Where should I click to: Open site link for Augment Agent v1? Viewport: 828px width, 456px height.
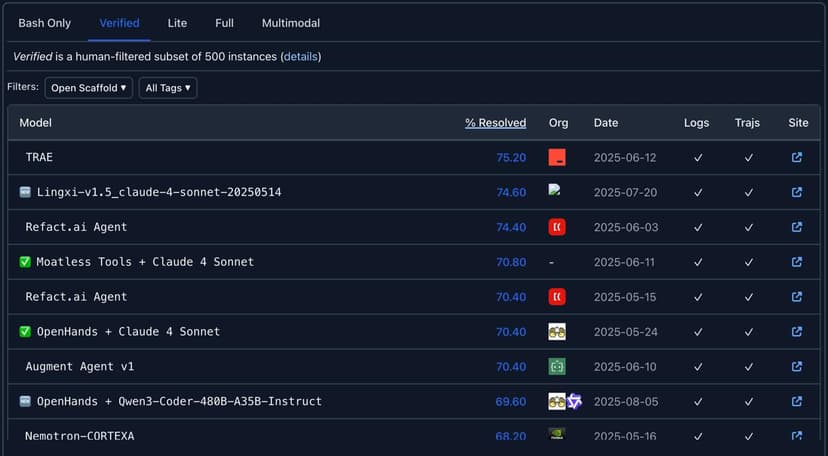(x=797, y=367)
